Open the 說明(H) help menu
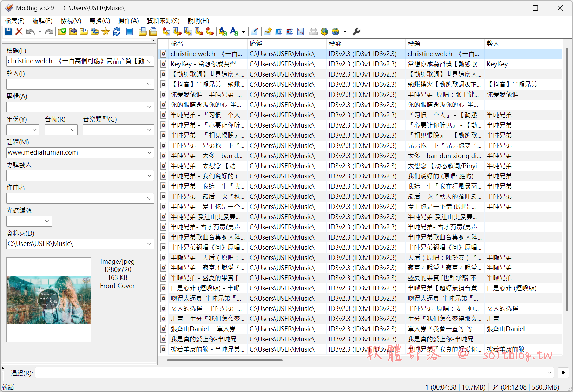This screenshot has width=573, height=392. (x=198, y=21)
